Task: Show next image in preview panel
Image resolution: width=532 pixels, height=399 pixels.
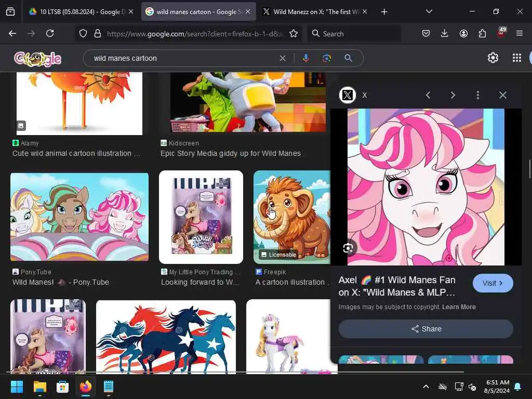Action: click(453, 95)
